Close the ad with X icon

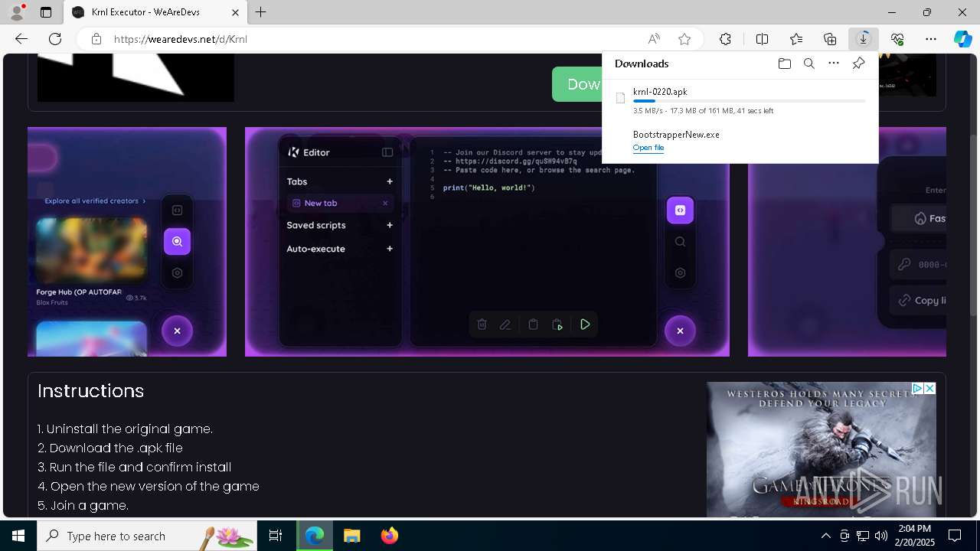(929, 389)
